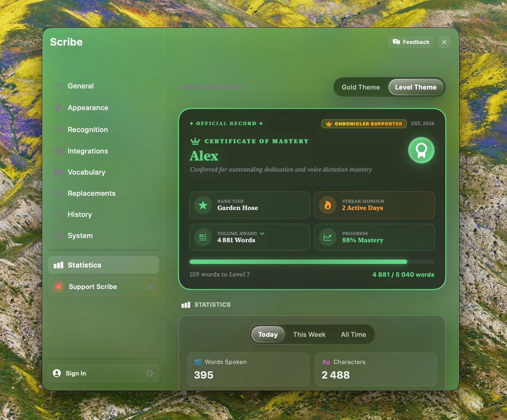Click the Streak Honour 2 Active Days card
The height and width of the screenshot is (420, 507).
pos(374,205)
